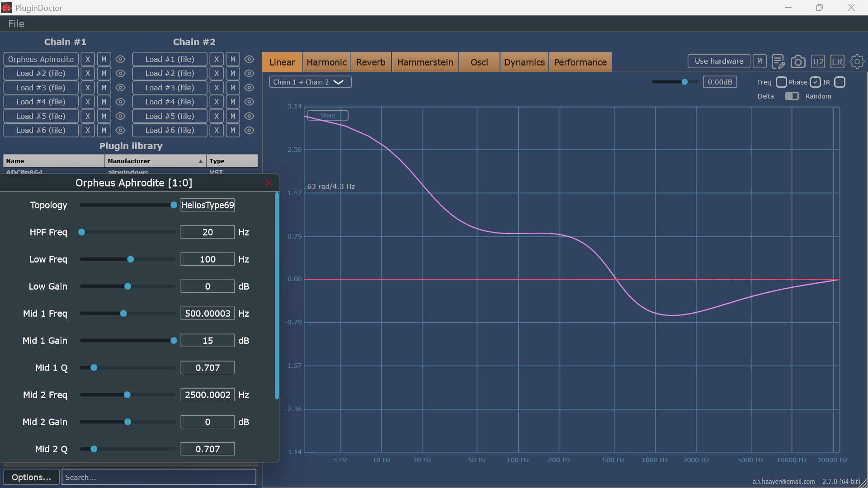Mute Chain #1 Load #2 slot

[x=104, y=73]
